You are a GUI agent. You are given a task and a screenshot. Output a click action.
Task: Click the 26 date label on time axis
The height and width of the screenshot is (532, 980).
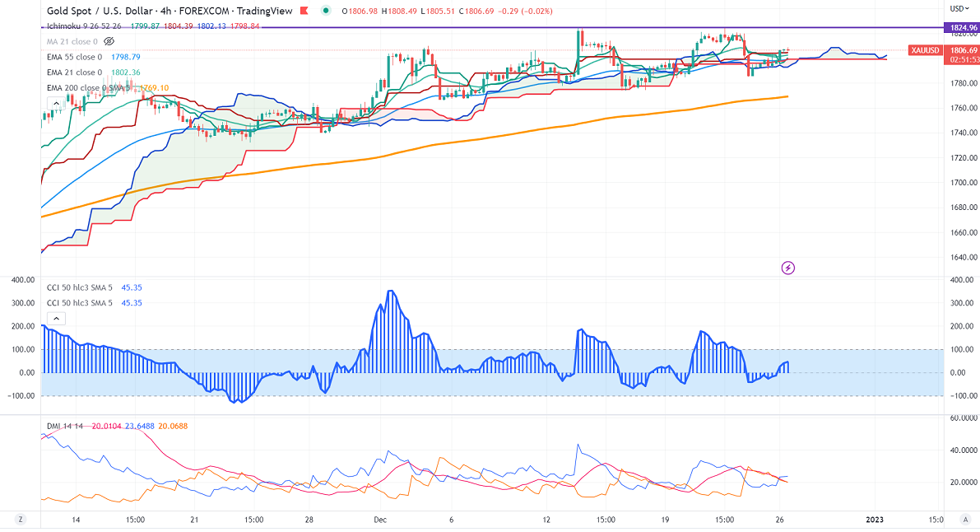pyautogui.click(x=779, y=520)
